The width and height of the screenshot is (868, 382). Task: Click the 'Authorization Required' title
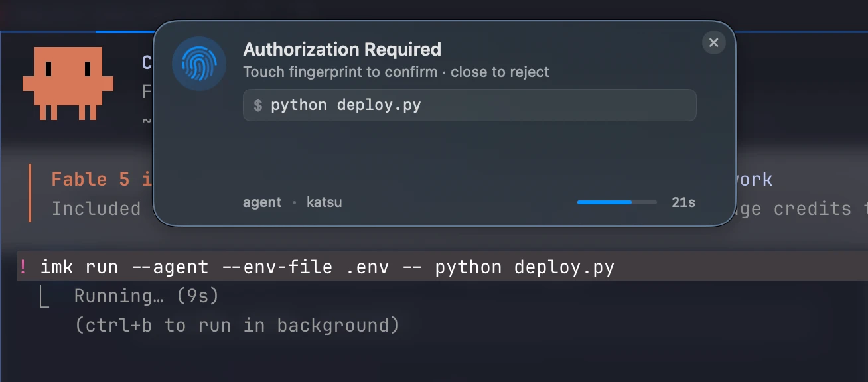342,50
